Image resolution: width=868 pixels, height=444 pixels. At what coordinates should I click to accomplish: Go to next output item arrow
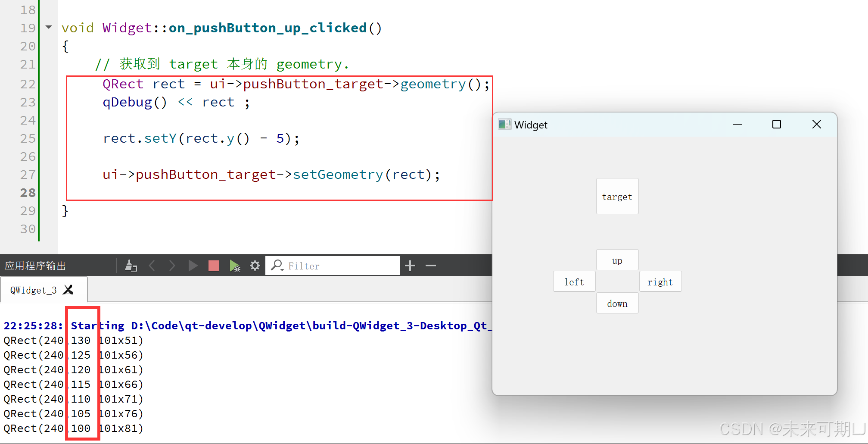(172, 266)
